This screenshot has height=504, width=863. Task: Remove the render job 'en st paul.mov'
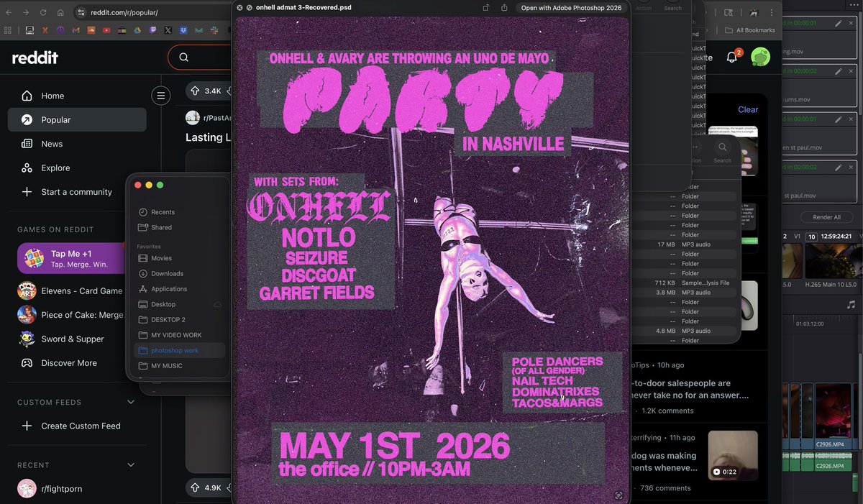(x=852, y=119)
